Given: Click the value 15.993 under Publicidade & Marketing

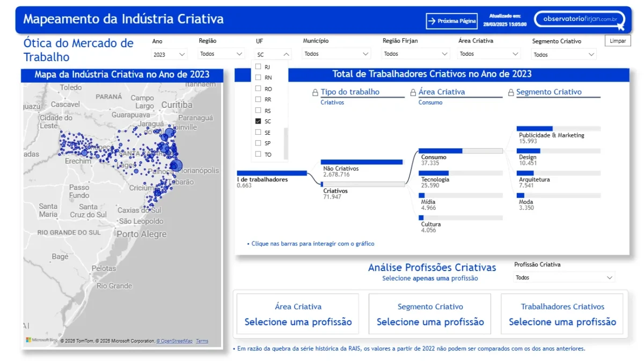Looking at the screenshot, I should 528,141.
